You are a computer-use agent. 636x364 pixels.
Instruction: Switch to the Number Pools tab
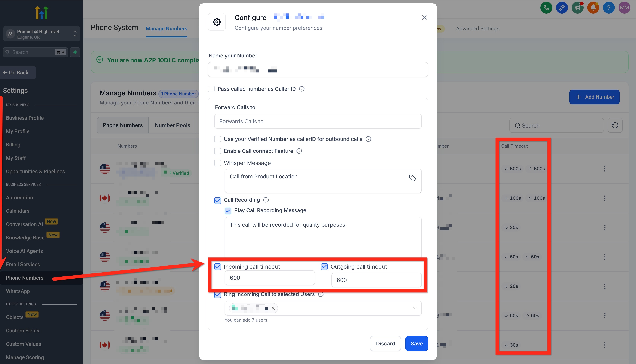(x=172, y=125)
